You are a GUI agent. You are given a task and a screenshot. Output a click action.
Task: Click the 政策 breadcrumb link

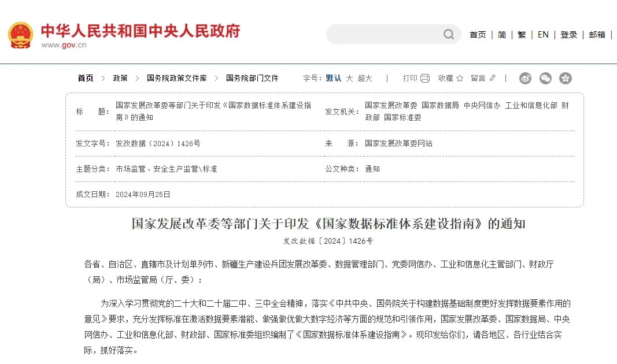120,78
